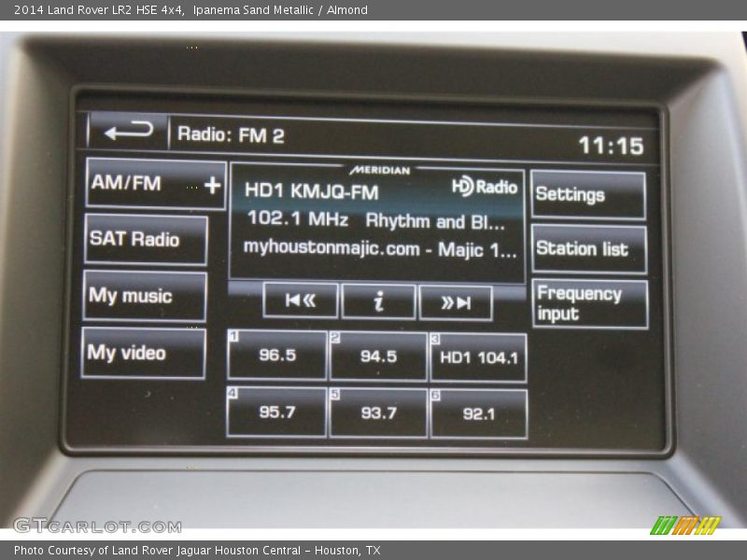
Task: Open My video source
Action: 143,353
